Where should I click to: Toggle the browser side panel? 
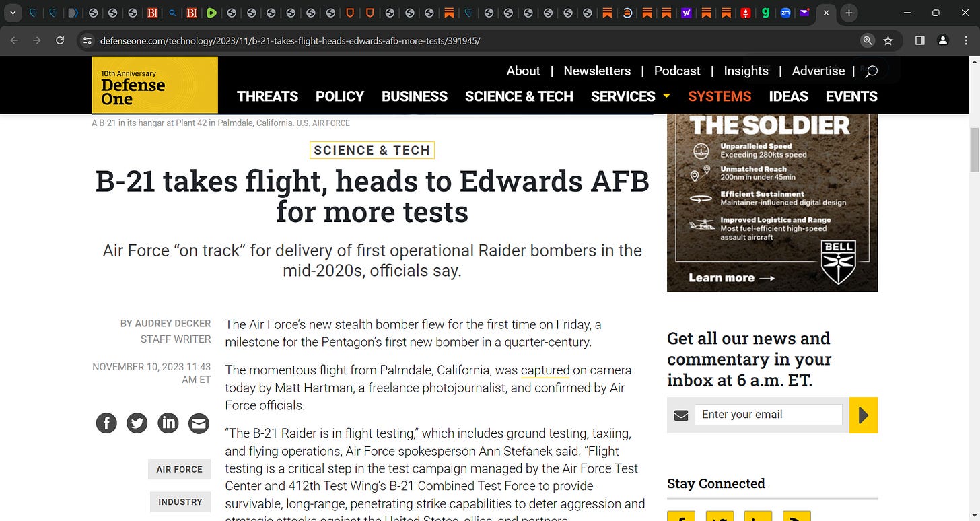(x=920, y=40)
